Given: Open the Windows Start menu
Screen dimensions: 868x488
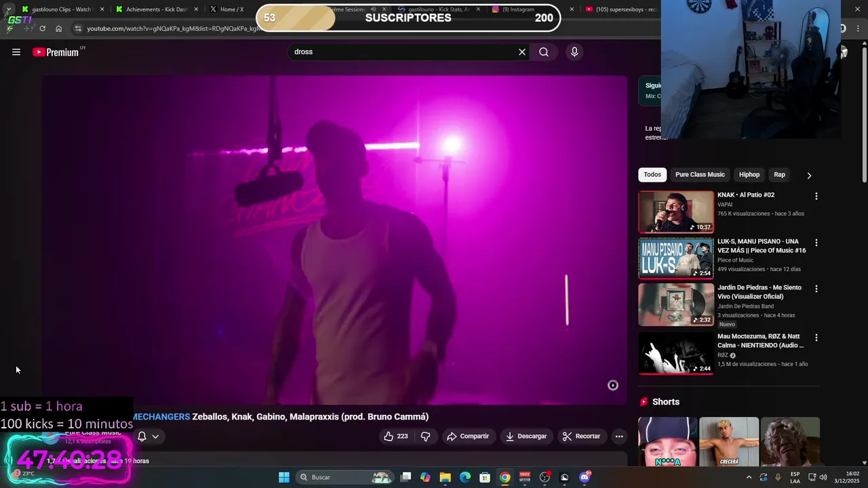Looking at the screenshot, I should [284, 477].
